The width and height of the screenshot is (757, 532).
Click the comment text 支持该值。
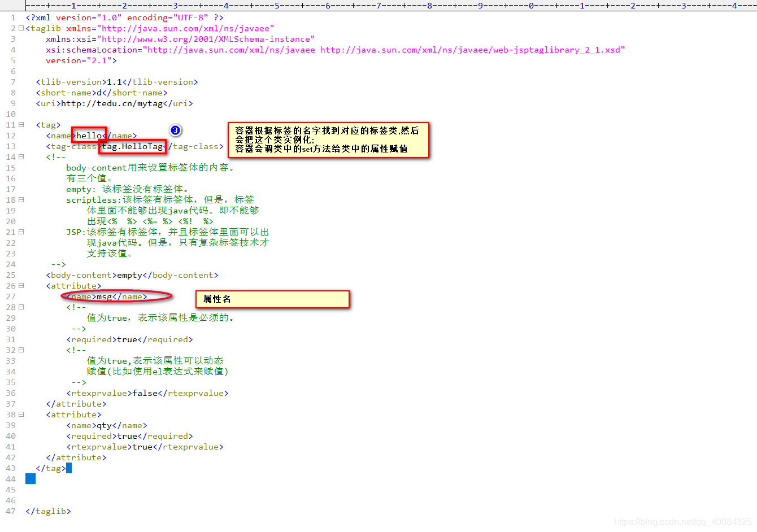[110, 254]
